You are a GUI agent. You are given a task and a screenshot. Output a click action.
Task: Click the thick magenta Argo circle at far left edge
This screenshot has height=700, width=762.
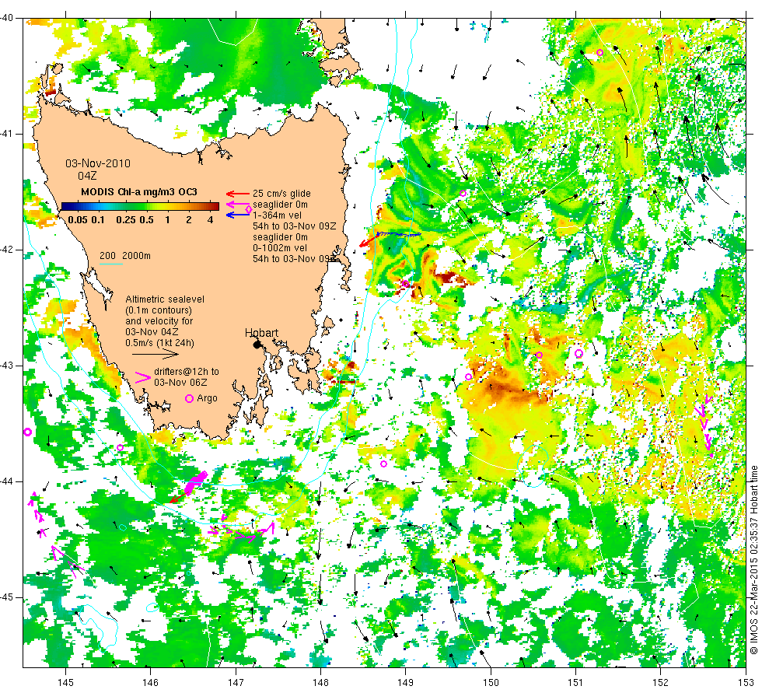pyautogui.click(x=28, y=432)
